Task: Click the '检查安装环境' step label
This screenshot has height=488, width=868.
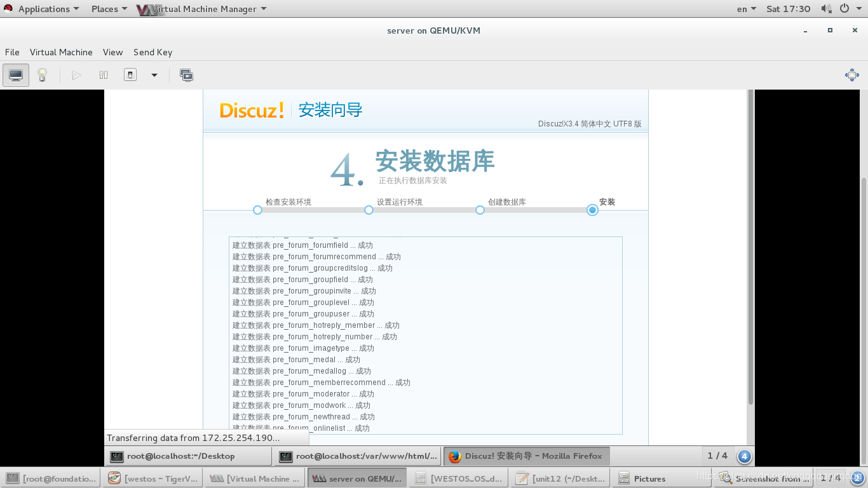Action: pos(288,202)
